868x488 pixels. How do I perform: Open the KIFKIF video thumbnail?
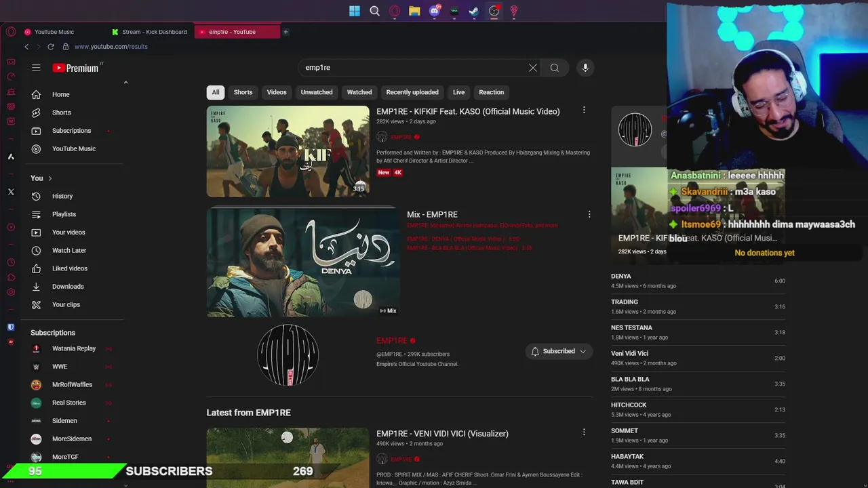[x=288, y=151]
